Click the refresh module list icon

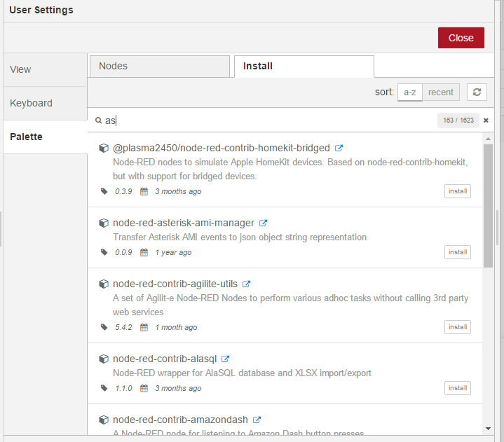point(477,92)
